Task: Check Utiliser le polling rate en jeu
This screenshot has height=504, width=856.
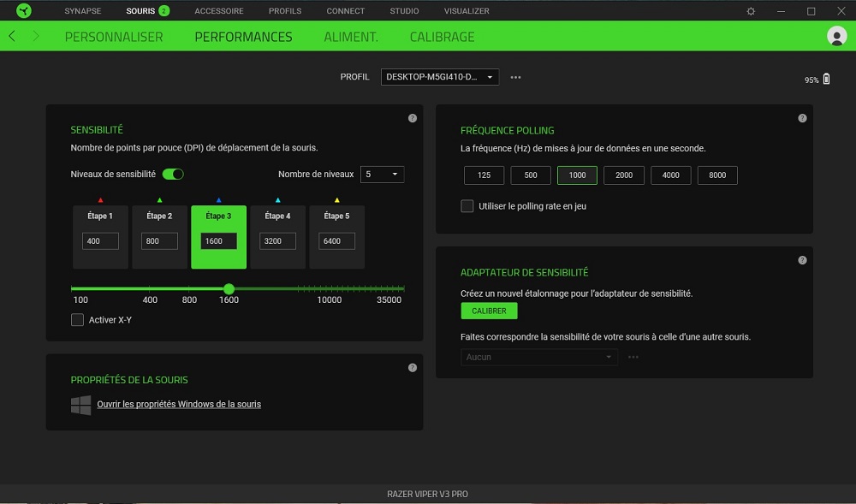Action: 467,206
